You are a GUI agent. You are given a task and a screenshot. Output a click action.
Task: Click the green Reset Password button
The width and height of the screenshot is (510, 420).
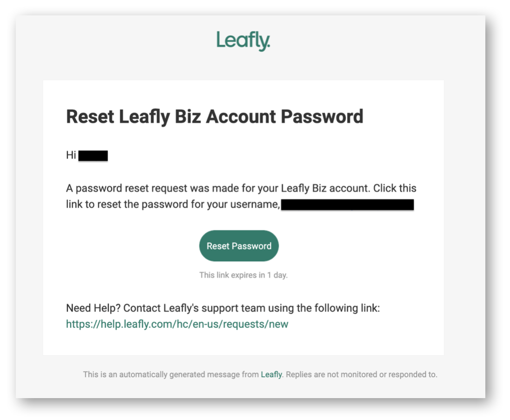[x=239, y=246]
